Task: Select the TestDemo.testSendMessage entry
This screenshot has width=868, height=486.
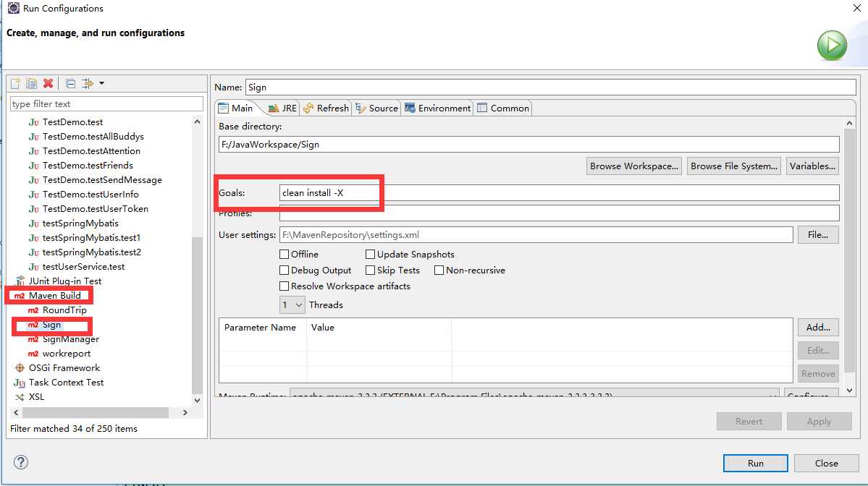Action: click(102, 179)
